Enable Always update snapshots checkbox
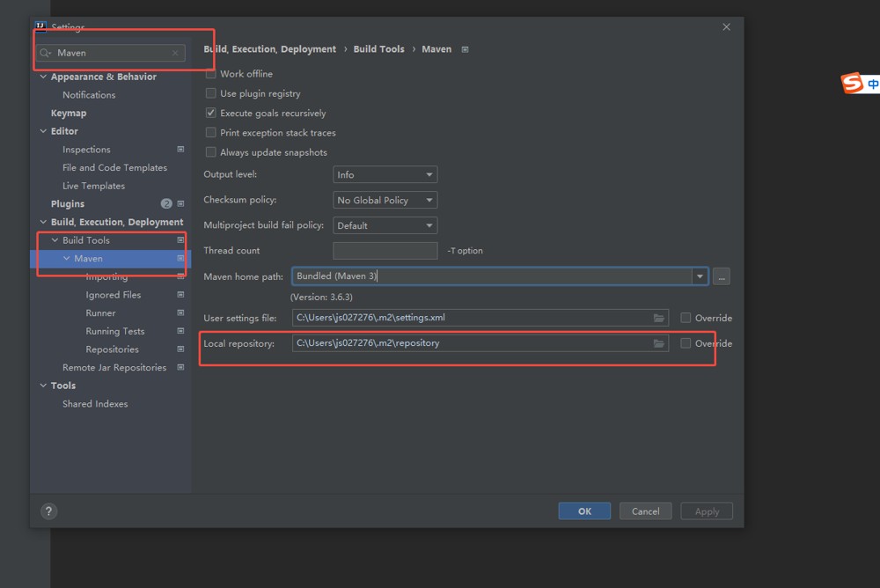 [x=210, y=152]
